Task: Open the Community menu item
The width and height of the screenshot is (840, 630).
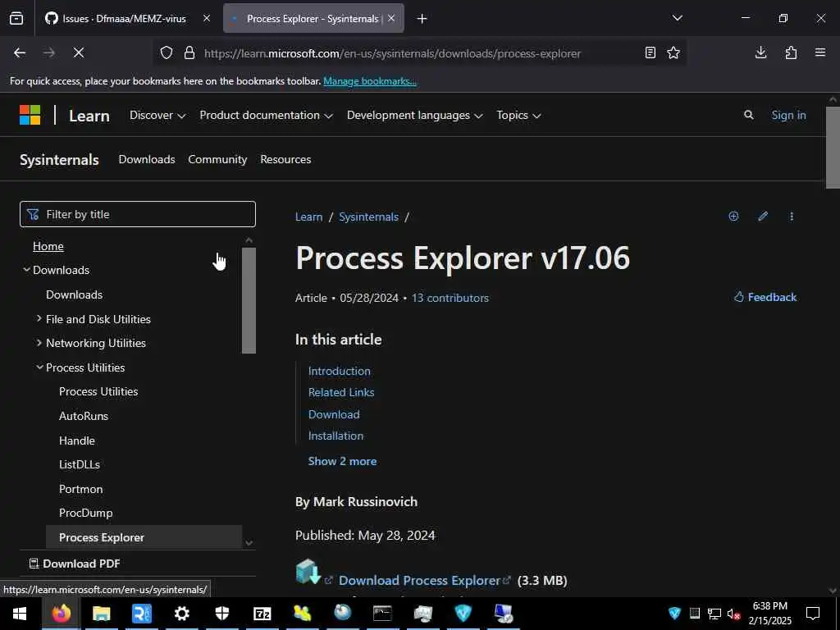Action: tap(217, 160)
